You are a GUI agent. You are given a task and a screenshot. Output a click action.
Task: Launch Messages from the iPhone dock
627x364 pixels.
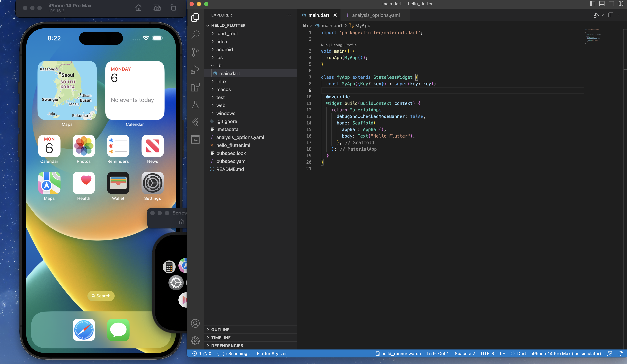(118, 330)
